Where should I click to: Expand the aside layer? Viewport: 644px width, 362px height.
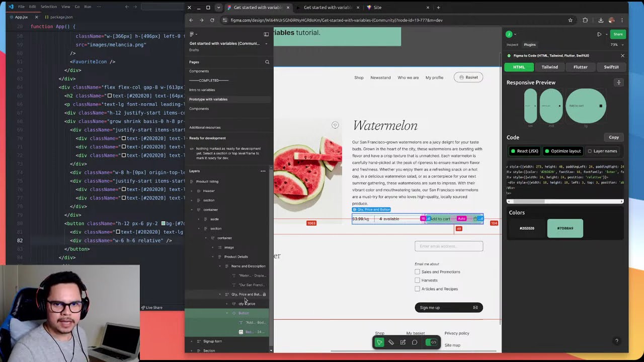tap(199, 219)
